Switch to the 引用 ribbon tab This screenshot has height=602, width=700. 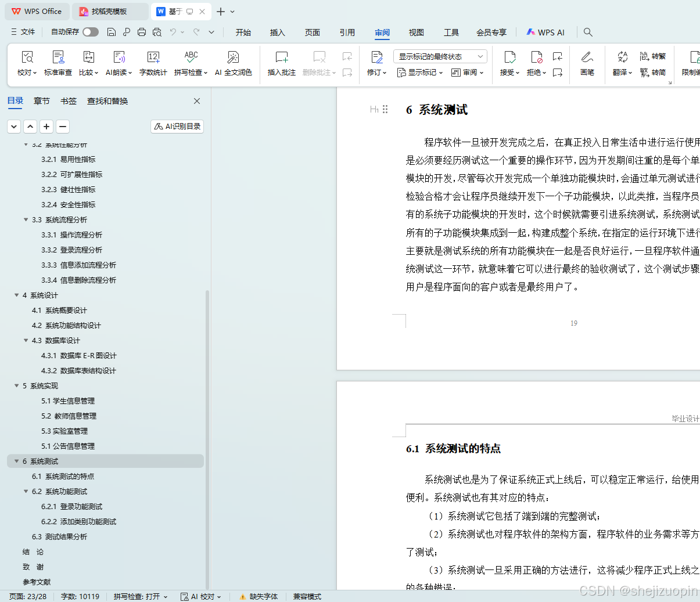point(347,33)
